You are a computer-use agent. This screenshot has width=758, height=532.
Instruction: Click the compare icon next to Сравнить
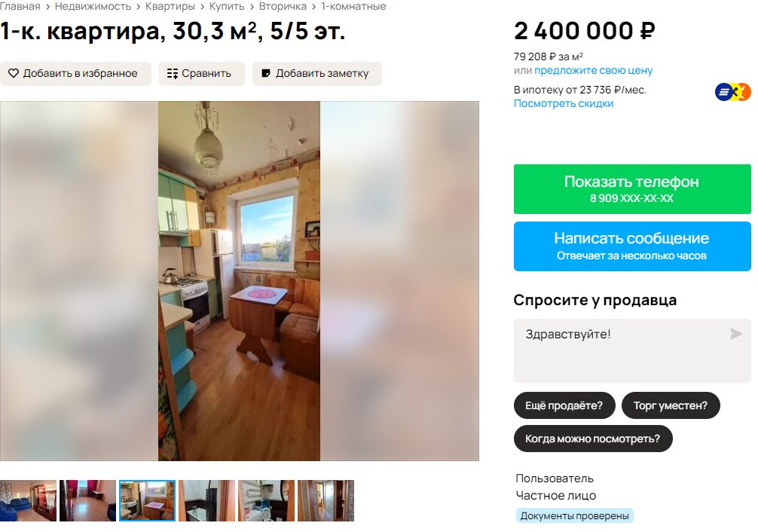pyautogui.click(x=172, y=74)
